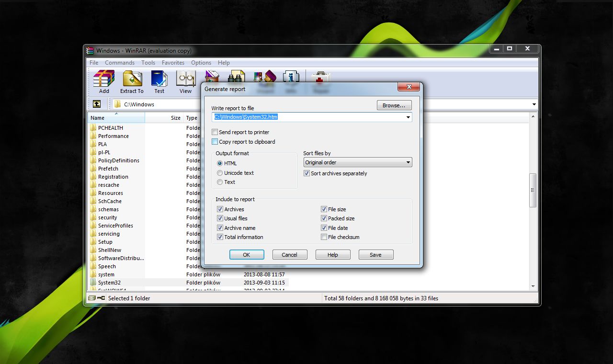Choose Unicode text output format

click(220, 173)
